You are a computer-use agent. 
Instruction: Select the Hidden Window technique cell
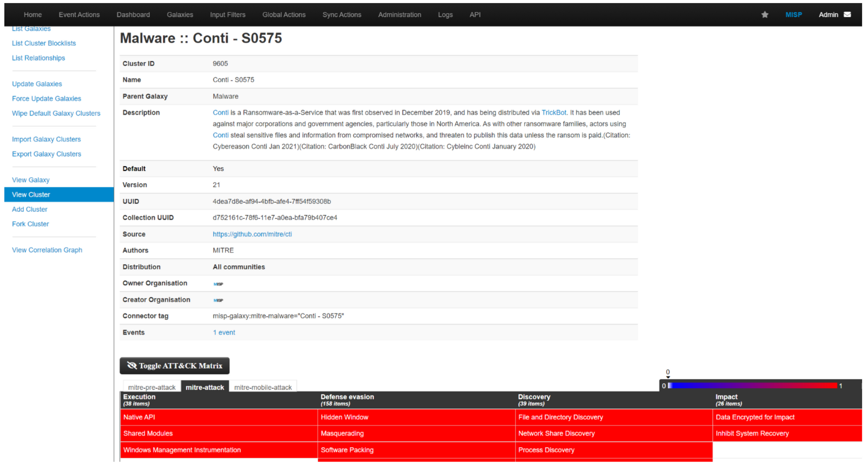click(x=416, y=417)
